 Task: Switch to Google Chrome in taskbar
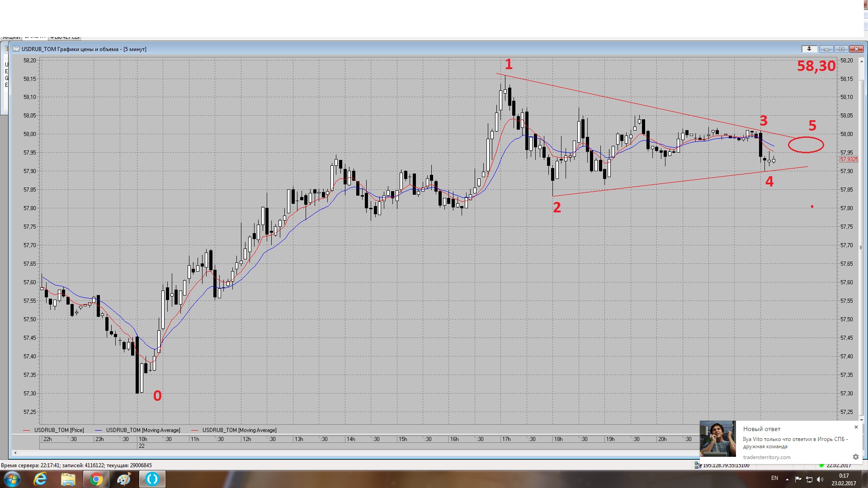tap(95, 479)
